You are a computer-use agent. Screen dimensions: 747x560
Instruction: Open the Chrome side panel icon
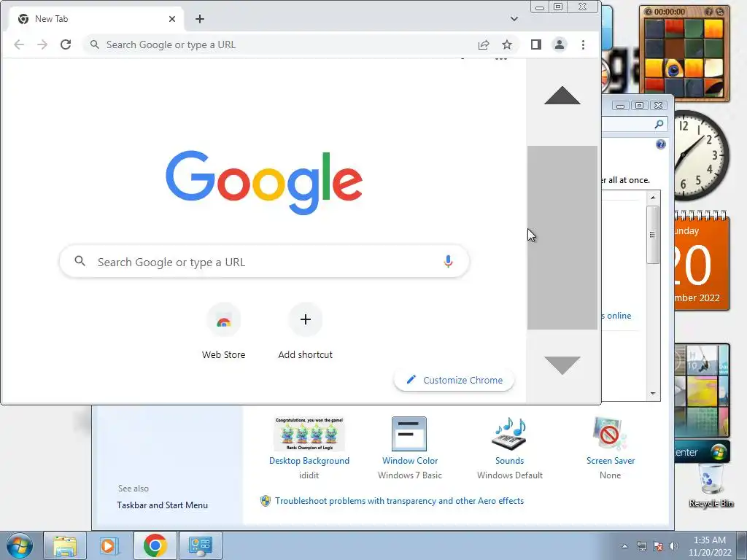tap(536, 44)
